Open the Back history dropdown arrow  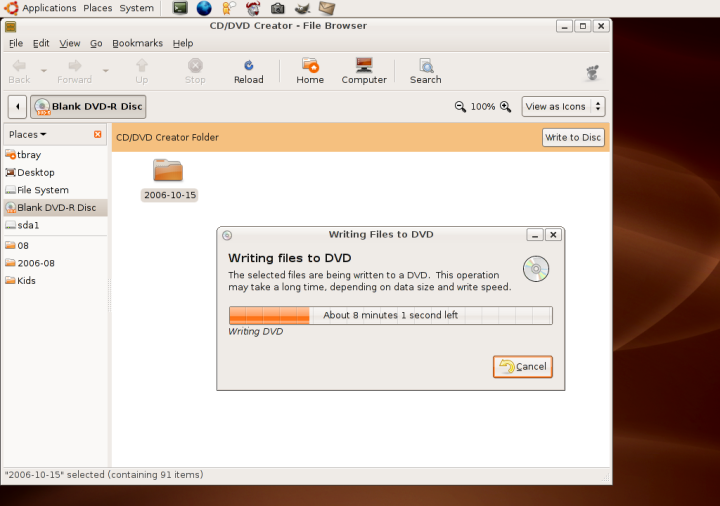[44, 71]
